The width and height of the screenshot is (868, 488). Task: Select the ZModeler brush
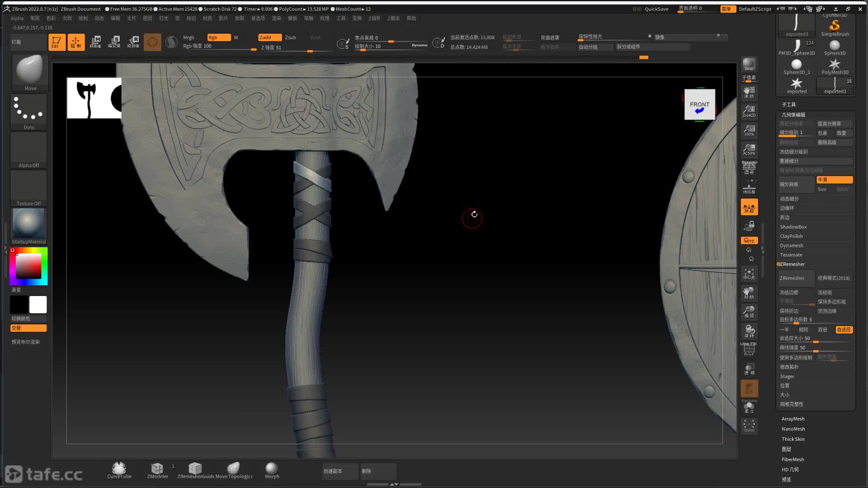pos(157,470)
